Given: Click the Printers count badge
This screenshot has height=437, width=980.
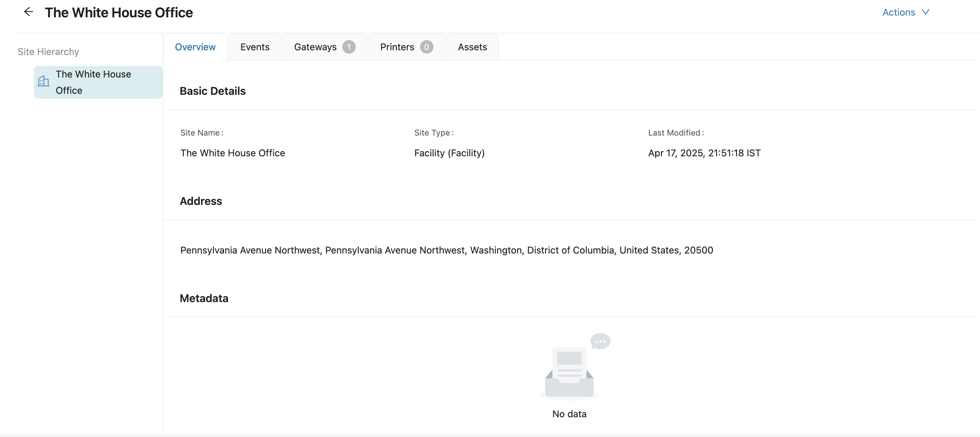Looking at the screenshot, I should click(426, 47).
